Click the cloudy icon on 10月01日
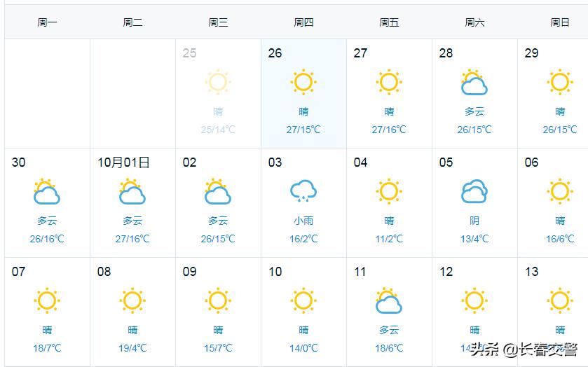The height and width of the screenshot is (367, 588). tap(132, 192)
